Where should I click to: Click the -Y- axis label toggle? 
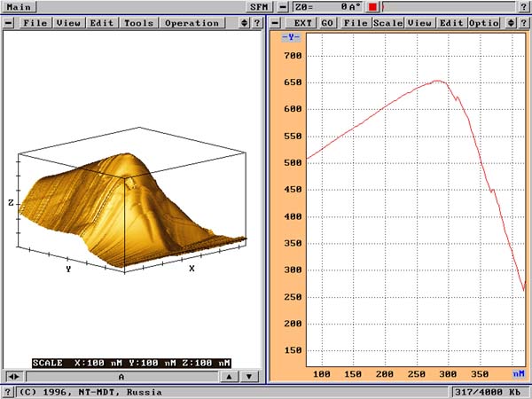click(x=290, y=37)
